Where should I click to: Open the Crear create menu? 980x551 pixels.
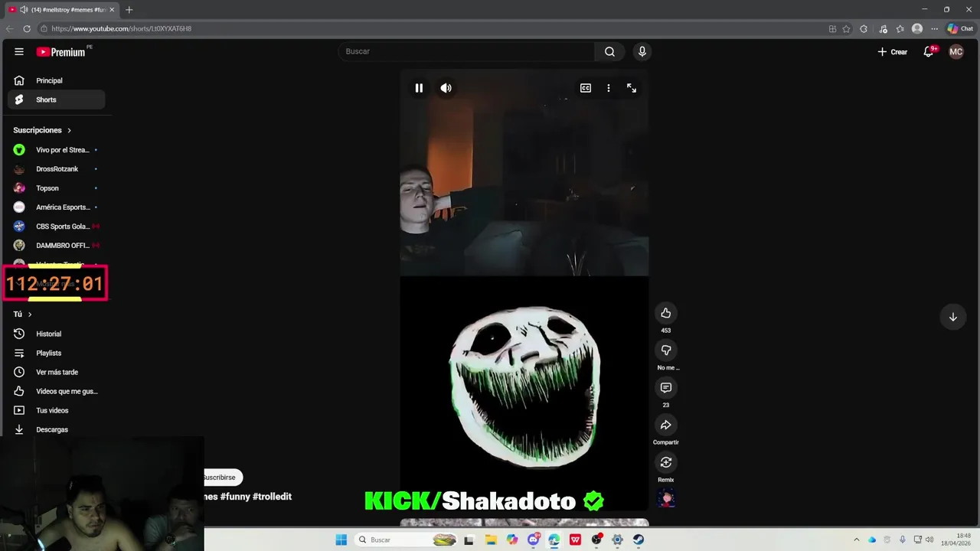893,52
